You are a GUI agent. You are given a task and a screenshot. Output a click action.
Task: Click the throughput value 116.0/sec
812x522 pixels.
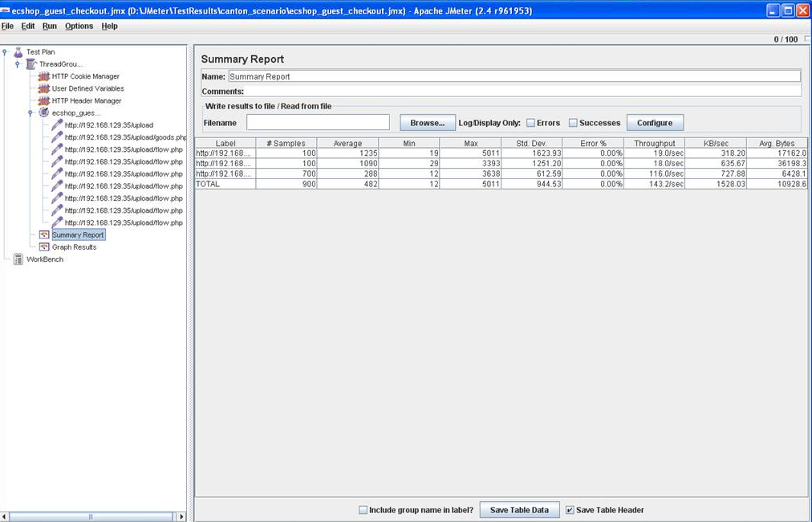coord(655,173)
